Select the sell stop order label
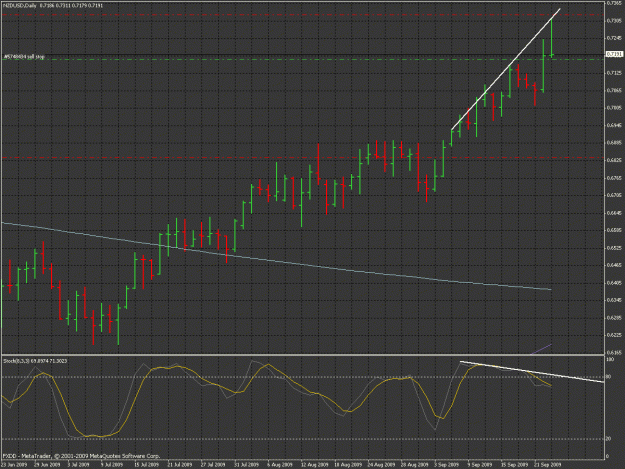Image resolution: width=625 pixels, height=469 pixels. pos(24,57)
